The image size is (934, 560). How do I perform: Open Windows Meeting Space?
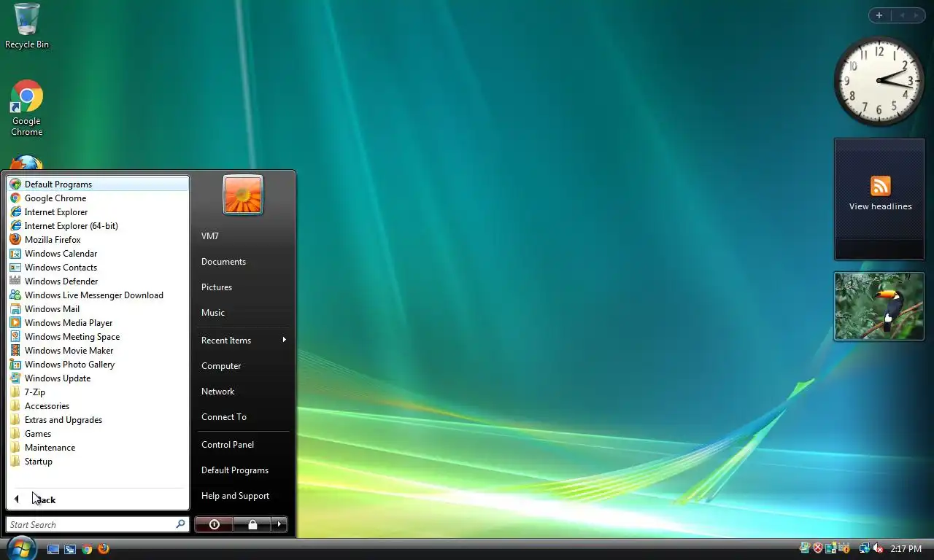pos(98,337)
